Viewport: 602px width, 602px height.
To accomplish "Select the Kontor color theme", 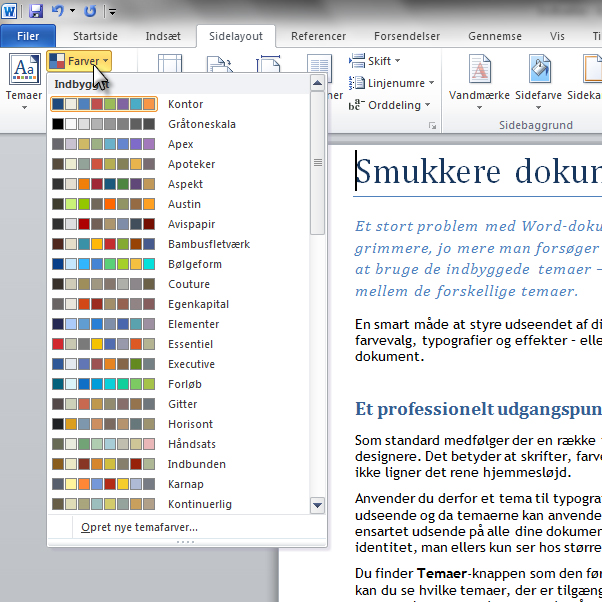I will point(185,104).
